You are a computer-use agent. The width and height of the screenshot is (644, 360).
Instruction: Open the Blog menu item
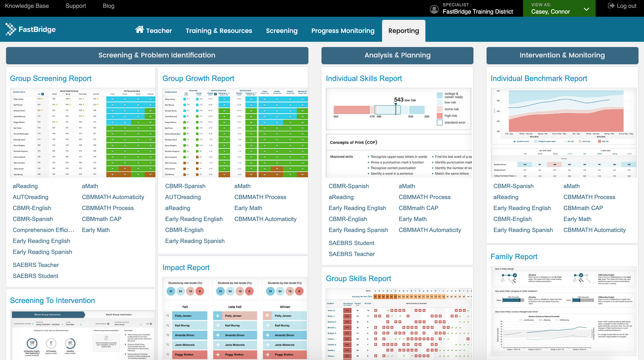coord(109,6)
